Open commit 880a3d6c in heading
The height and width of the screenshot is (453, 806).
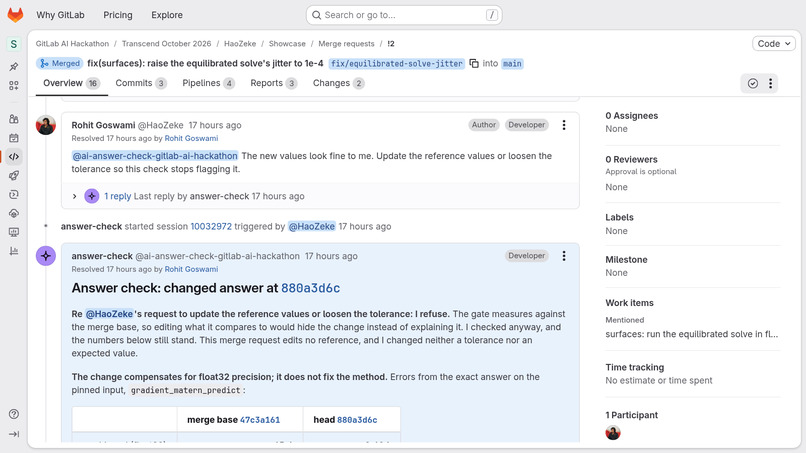pos(310,288)
